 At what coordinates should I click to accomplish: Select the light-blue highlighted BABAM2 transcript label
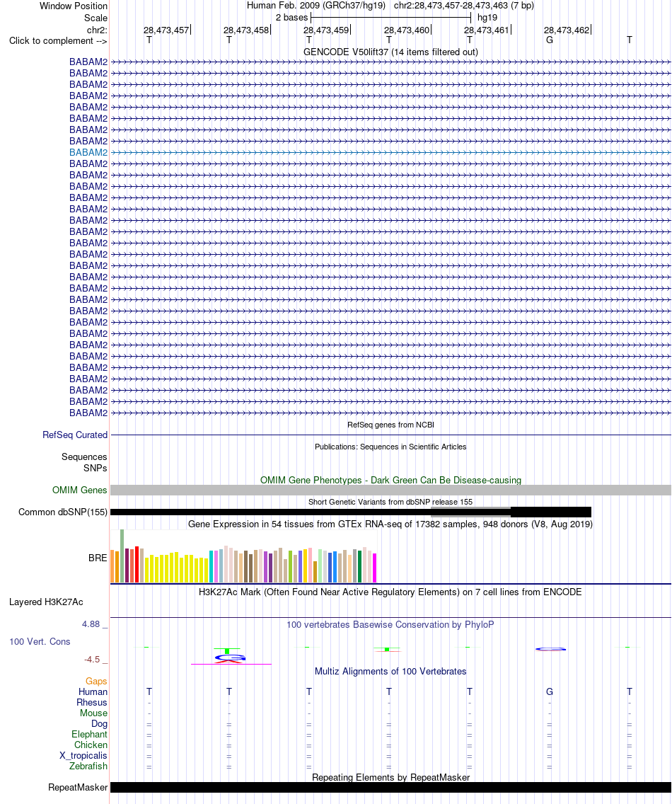[x=88, y=152]
